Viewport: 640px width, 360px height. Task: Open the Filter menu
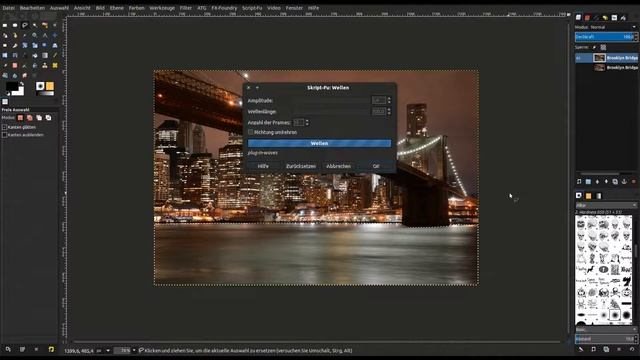pyautogui.click(x=186, y=8)
